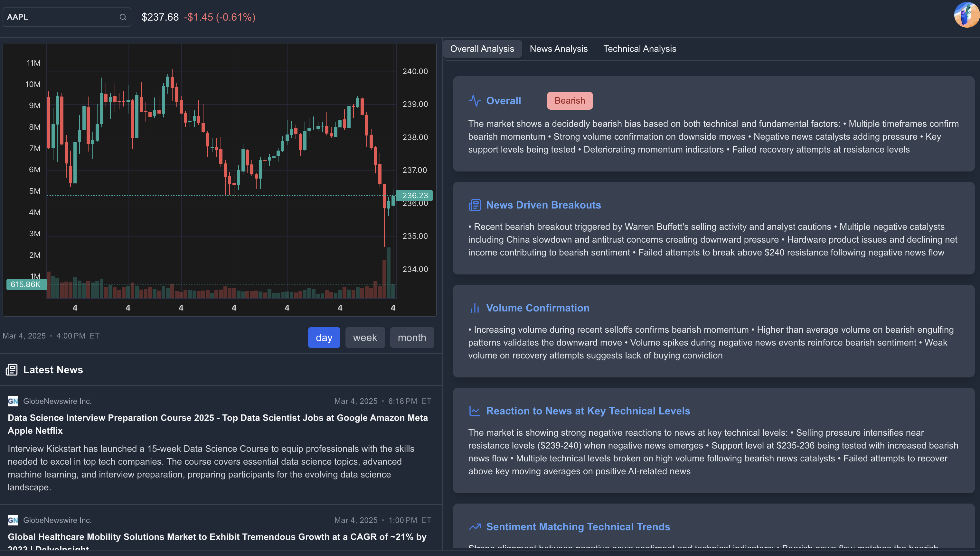Click the search magnifier icon in AAPL field
980x556 pixels.
pyautogui.click(x=123, y=17)
